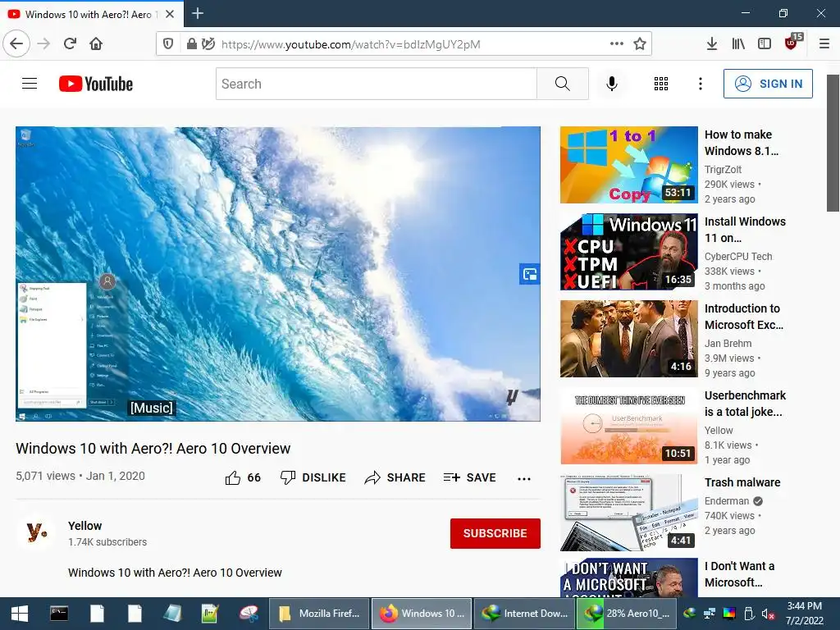Switch to the Windows 10 Firefox taskbar button

point(422,614)
